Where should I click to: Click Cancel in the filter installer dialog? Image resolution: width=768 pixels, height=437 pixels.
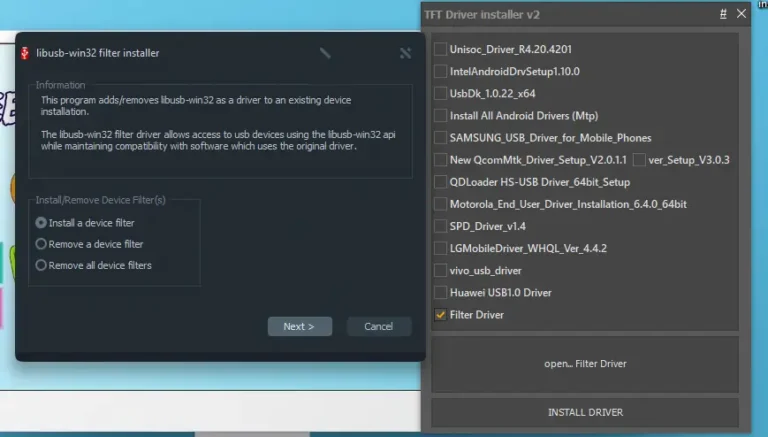378,326
